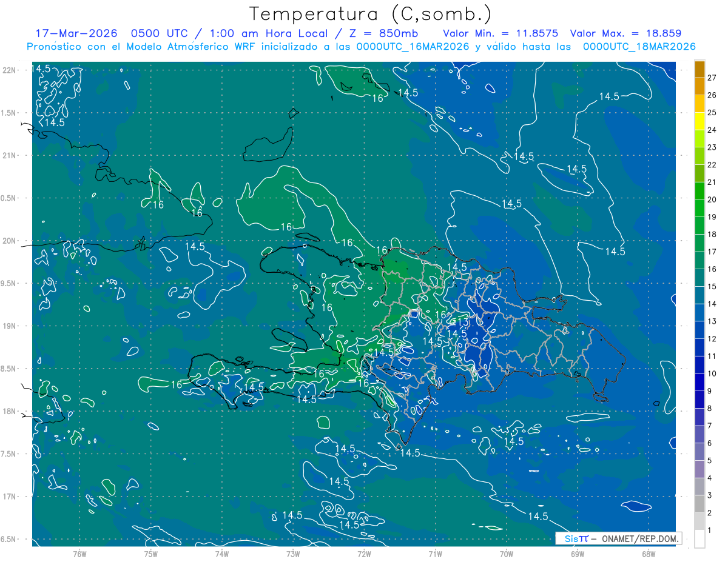This screenshot has height=562, width=728.
Task: Click the color scale label '20'
Action: 712,199
